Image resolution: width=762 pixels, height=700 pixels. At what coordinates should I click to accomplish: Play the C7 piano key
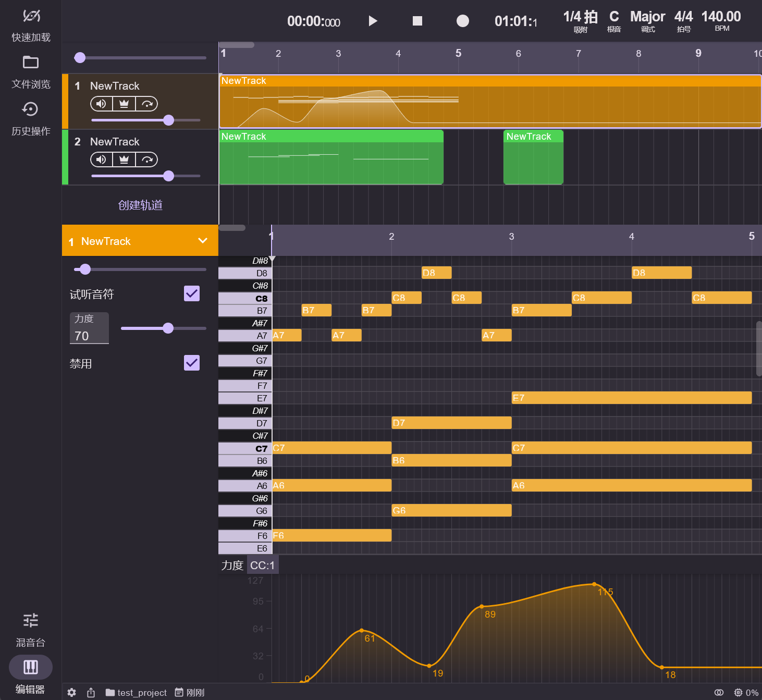pos(245,448)
